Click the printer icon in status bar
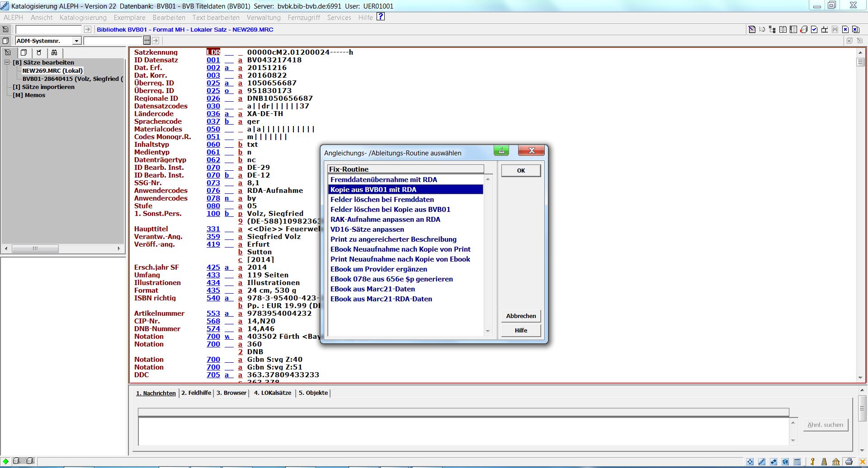Image resolution: width=868 pixels, height=468 pixels. [849, 462]
